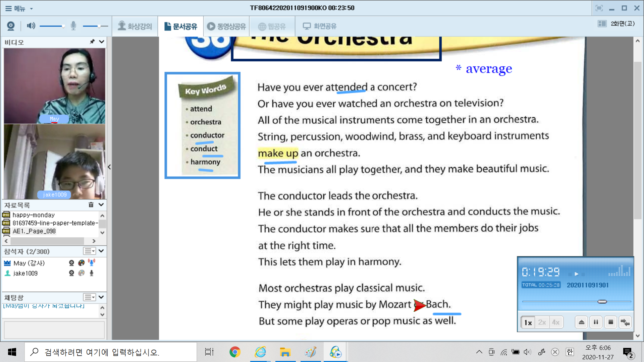Click the 화면공유 button

click(x=320, y=26)
